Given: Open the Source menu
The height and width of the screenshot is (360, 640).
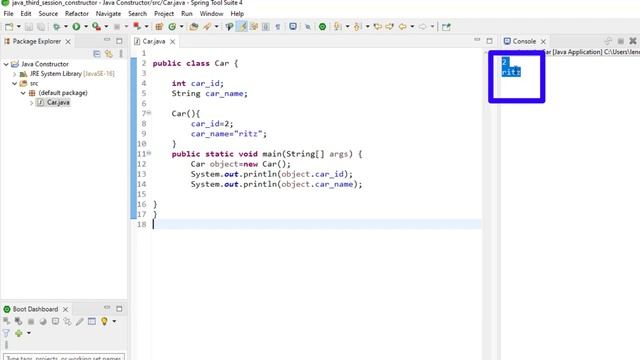Looking at the screenshot, I should tap(48, 13).
